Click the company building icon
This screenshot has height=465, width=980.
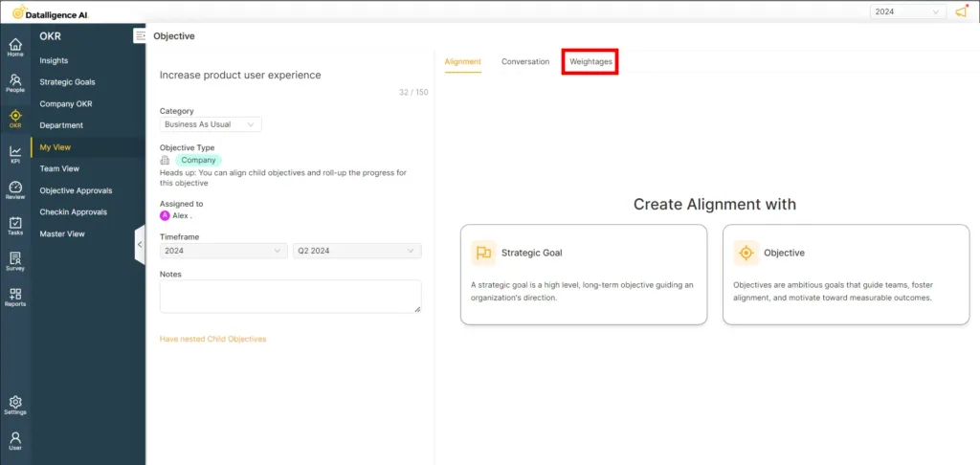165,160
